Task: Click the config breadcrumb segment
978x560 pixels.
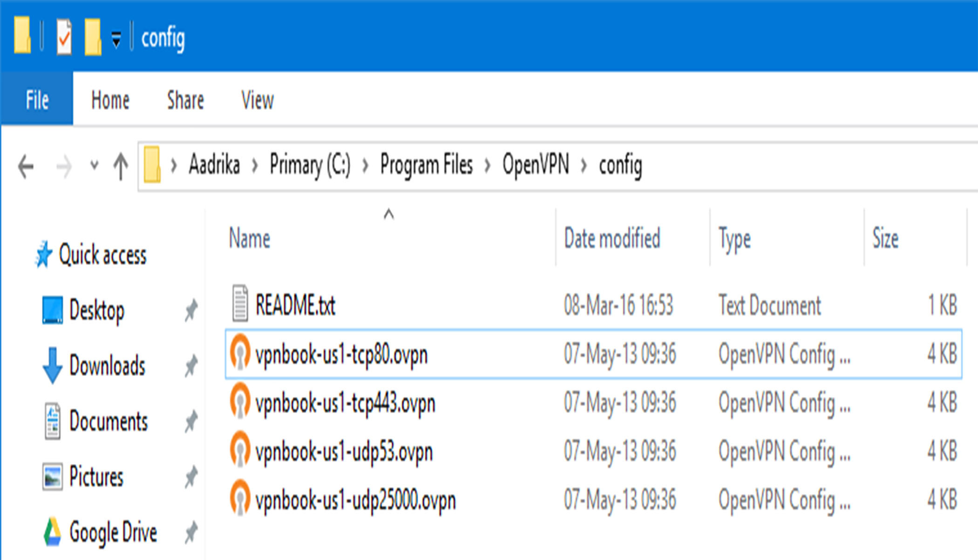Action: (620, 166)
